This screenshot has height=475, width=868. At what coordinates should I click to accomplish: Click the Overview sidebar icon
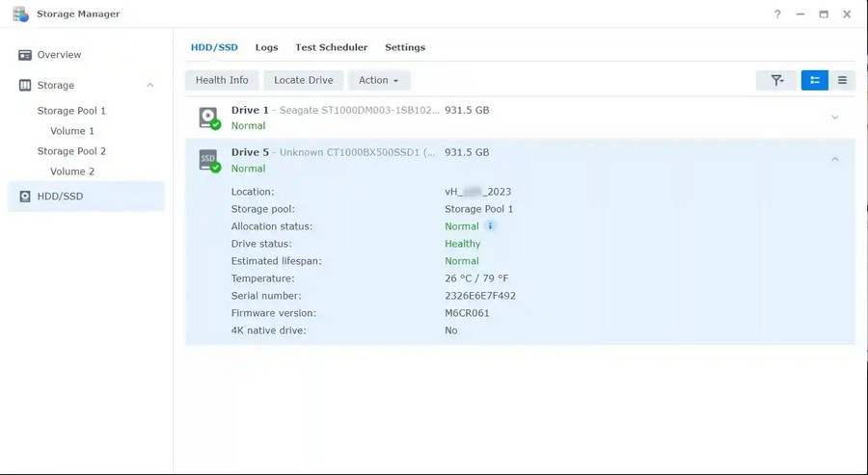[x=25, y=55]
